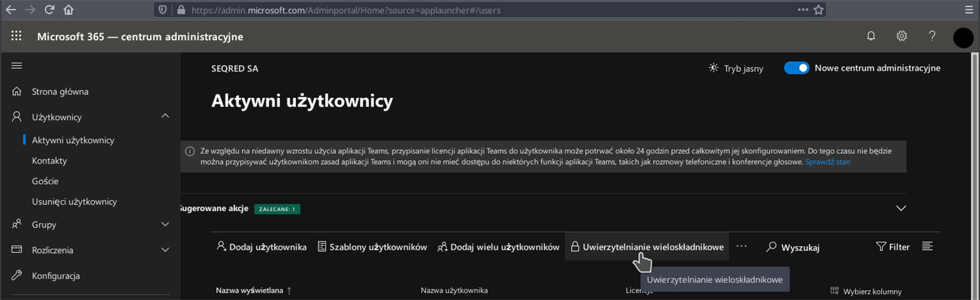This screenshot has height=300, width=980.
Task: Collapse the Użytkownicy navigation section
Action: (165, 116)
